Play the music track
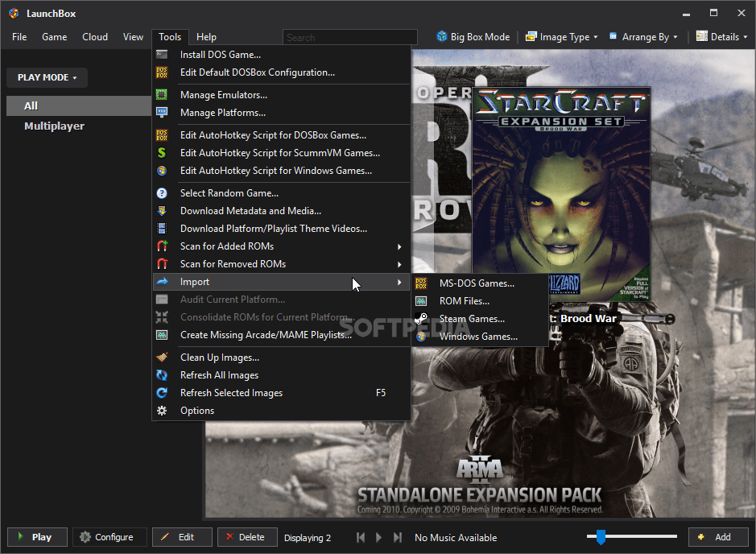 coord(379,537)
